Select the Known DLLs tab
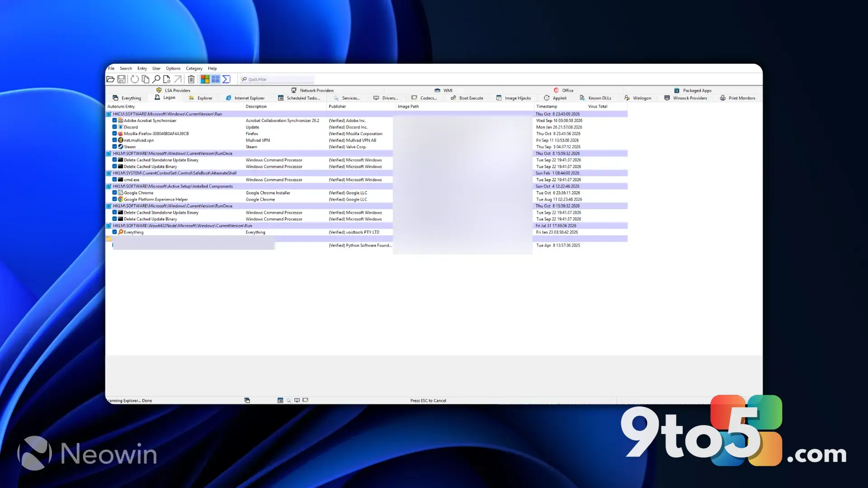This screenshot has height=488, width=868. tap(595, 98)
